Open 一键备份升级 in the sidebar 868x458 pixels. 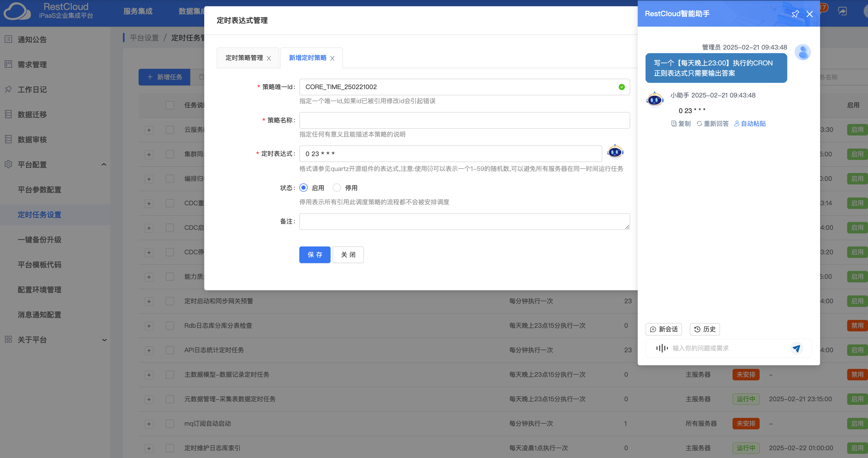[x=39, y=240]
